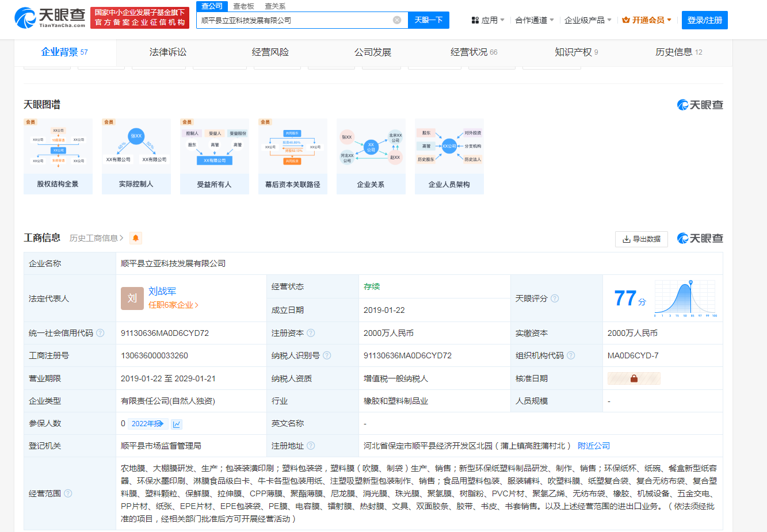Screen dimensions: 767x532
Task: Open the 企业背景 tab
Action: click(64, 52)
